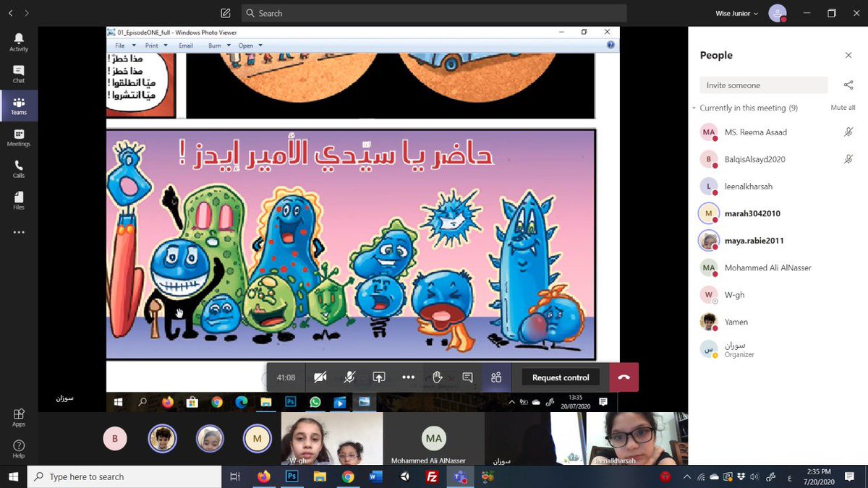868x488 pixels.
Task: Show the meeting conversation panel
Action: click(x=467, y=377)
